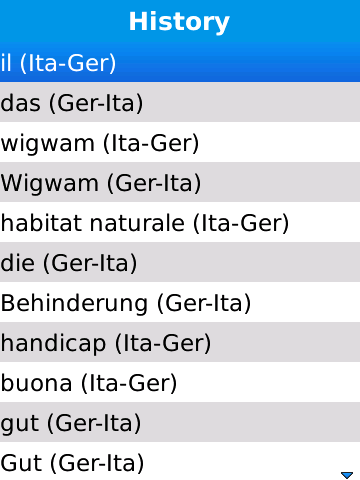The width and height of the screenshot is (360, 480).
Task: Click '(Ita-Ger)' label beside lowercase 'wigwam'
Action: coord(151,143)
